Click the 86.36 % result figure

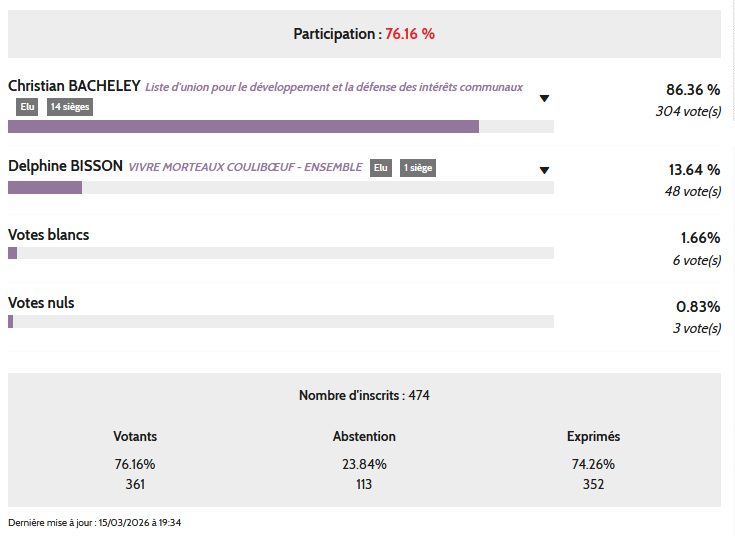point(693,89)
